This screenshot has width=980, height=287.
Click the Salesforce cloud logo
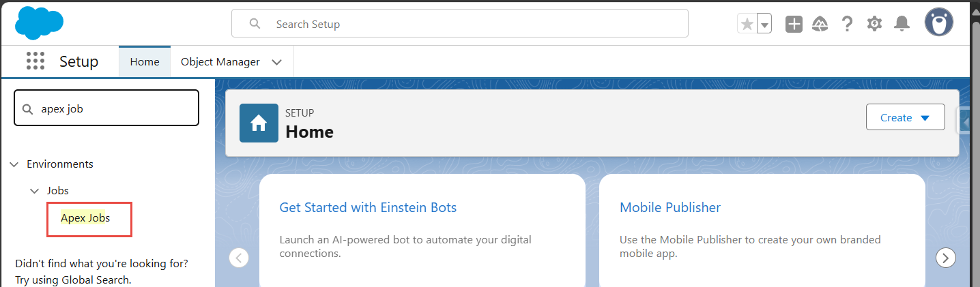pos(39,23)
